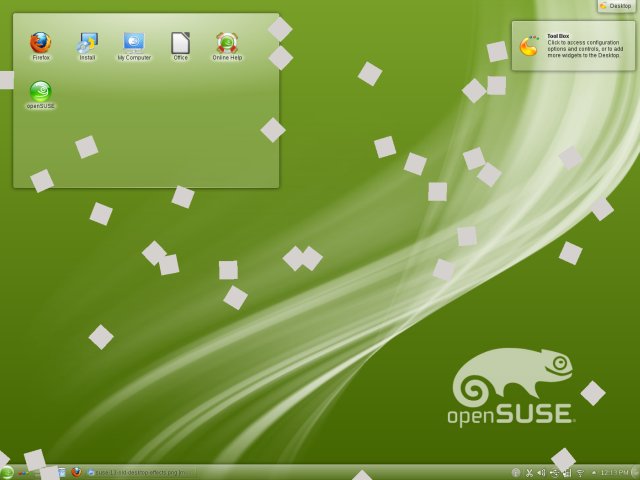640x480 pixels.
Task: Open the USB device notifier icon
Action: pyautogui.click(x=555, y=473)
